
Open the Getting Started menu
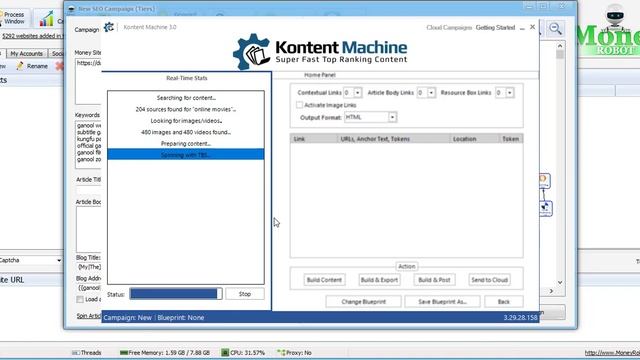pyautogui.click(x=495, y=28)
